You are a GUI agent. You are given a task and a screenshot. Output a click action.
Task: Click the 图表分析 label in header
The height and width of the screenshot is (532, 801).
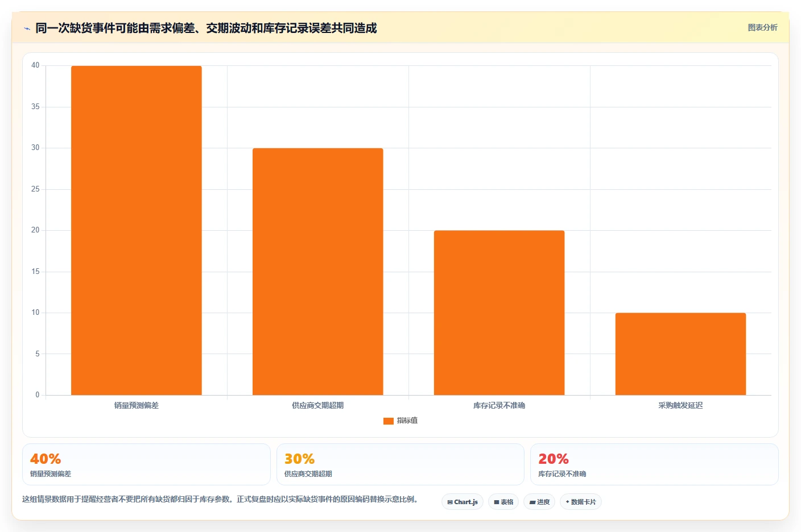coord(762,27)
